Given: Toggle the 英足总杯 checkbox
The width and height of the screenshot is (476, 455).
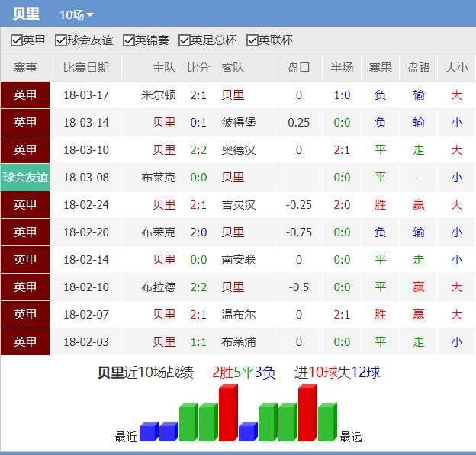Looking at the screenshot, I should point(185,40).
